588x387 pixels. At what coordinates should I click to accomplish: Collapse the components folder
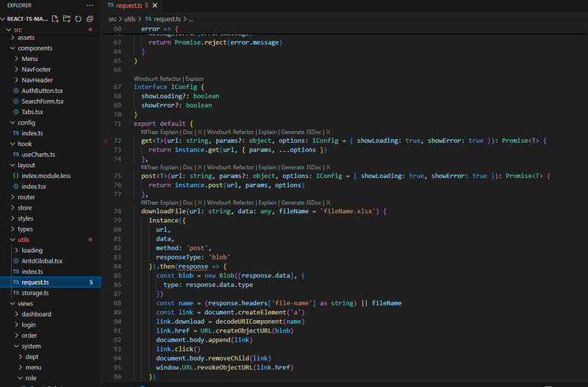tap(35, 48)
